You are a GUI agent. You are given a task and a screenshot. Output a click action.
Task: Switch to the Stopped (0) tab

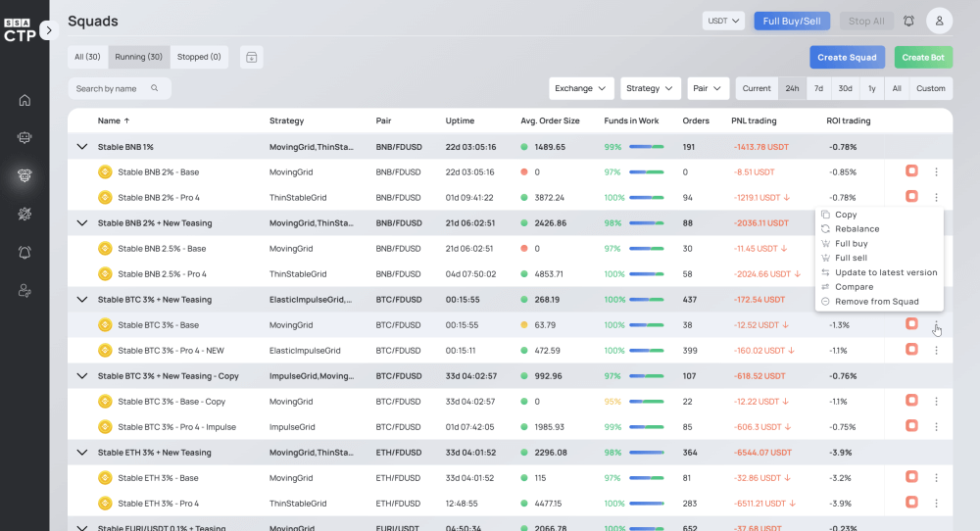(x=199, y=57)
